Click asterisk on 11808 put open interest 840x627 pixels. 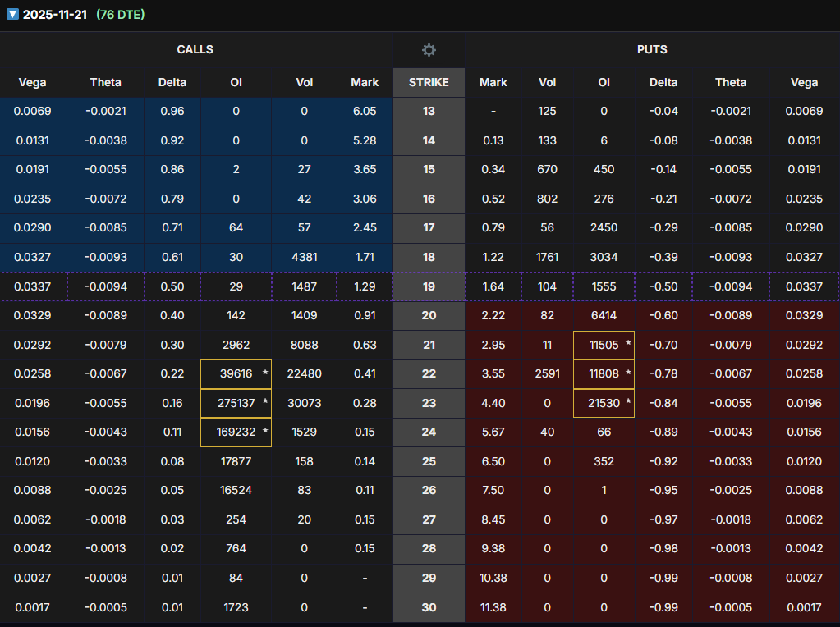628,374
